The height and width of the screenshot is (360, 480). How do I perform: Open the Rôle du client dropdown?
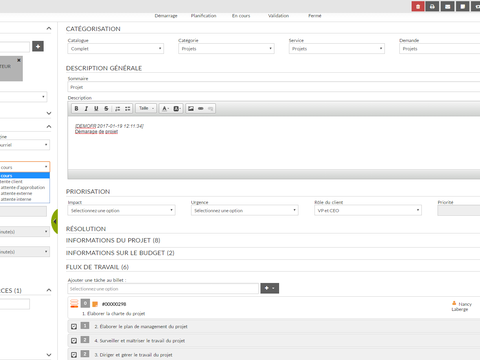point(368,210)
